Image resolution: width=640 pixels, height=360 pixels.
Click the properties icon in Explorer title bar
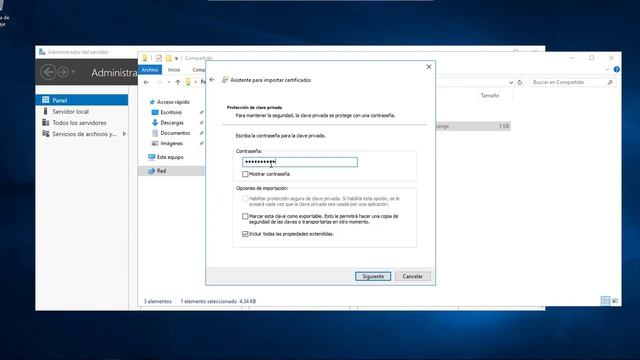(159, 58)
